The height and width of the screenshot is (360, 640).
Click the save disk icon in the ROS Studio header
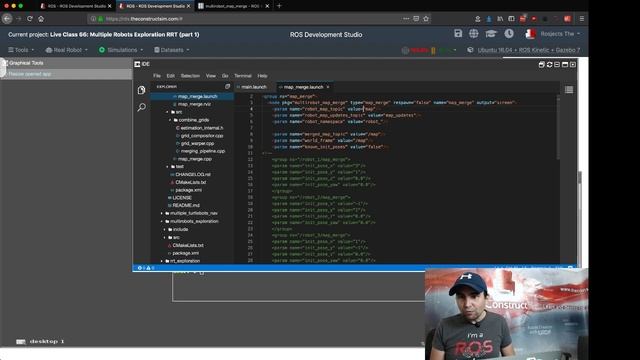(x=458, y=34)
